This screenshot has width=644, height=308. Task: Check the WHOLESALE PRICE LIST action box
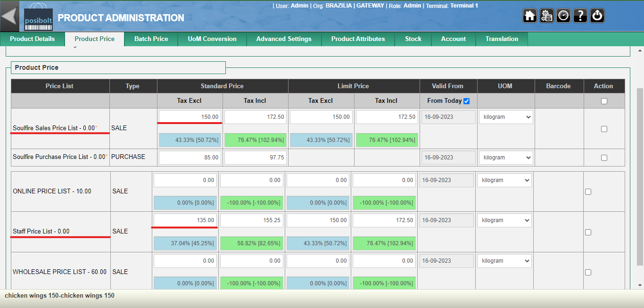tap(588, 272)
